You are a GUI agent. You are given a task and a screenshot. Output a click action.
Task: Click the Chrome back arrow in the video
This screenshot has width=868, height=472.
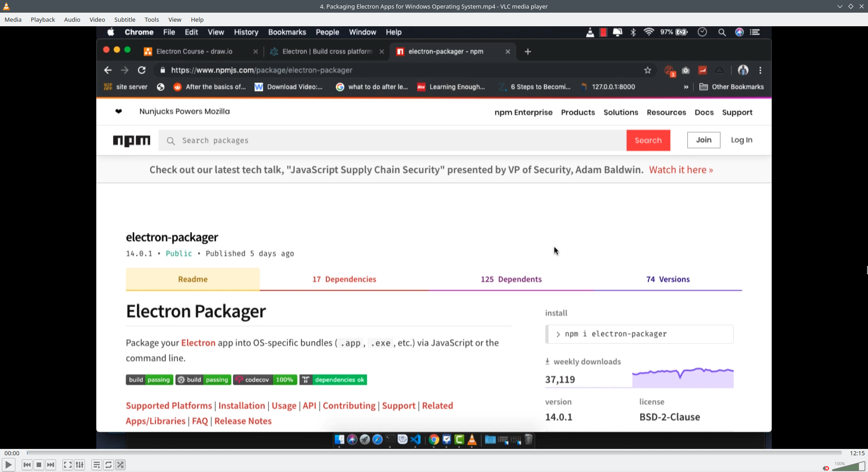coord(108,70)
